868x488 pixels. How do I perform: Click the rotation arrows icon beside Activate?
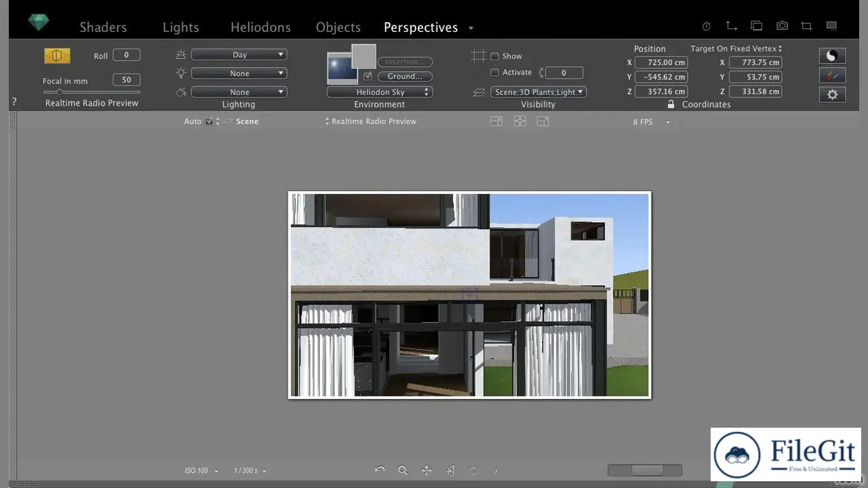click(x=541, y=73)
